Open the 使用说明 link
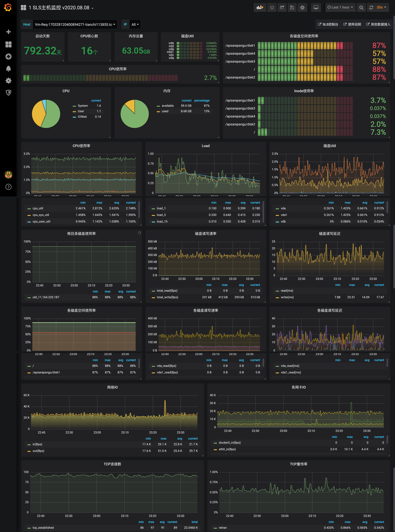 click(352, 24)
